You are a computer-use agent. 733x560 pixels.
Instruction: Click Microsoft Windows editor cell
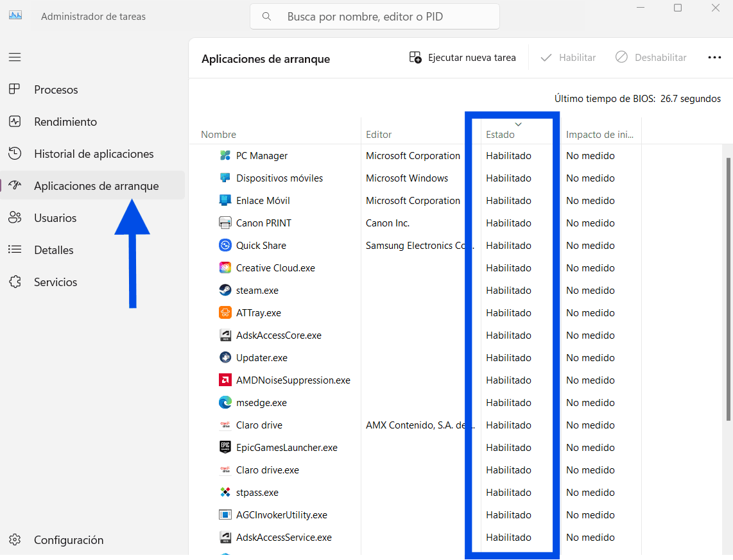coord(407,178)
